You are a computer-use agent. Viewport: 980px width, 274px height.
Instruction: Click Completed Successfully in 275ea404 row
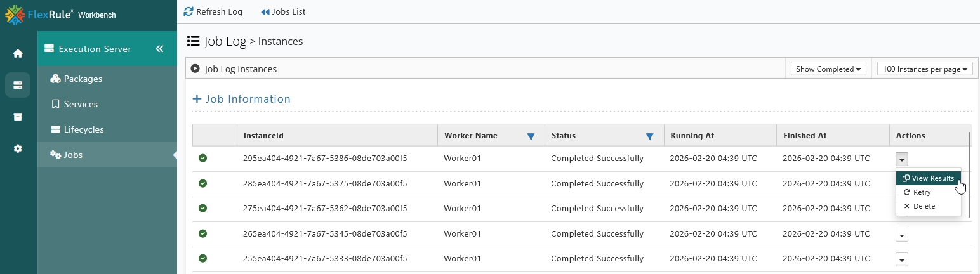(x=597, y=209)
